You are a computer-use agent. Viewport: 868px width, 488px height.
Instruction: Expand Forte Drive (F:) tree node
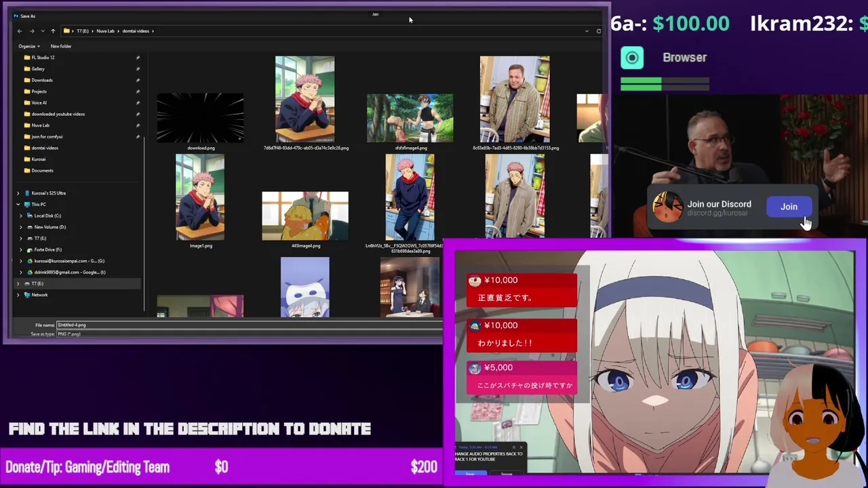pyautogui.click(x=21, y=249)
